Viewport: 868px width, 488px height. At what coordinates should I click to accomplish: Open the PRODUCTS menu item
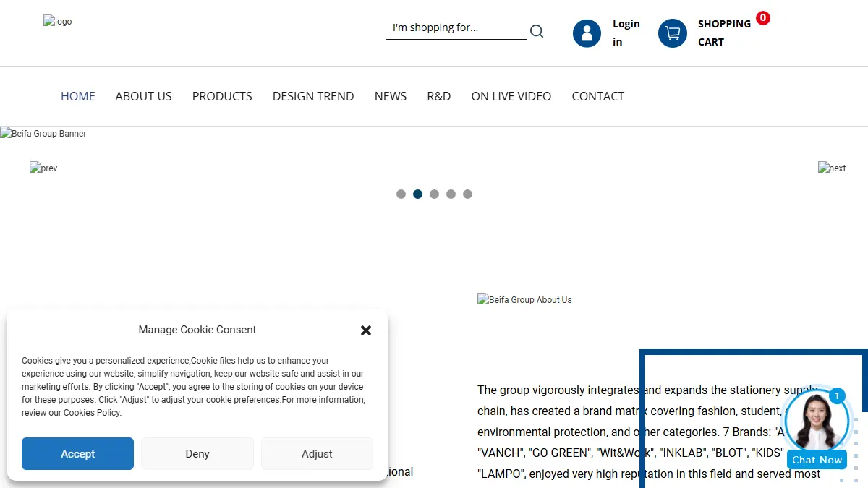pyautogui.click(x=222, y=96)
